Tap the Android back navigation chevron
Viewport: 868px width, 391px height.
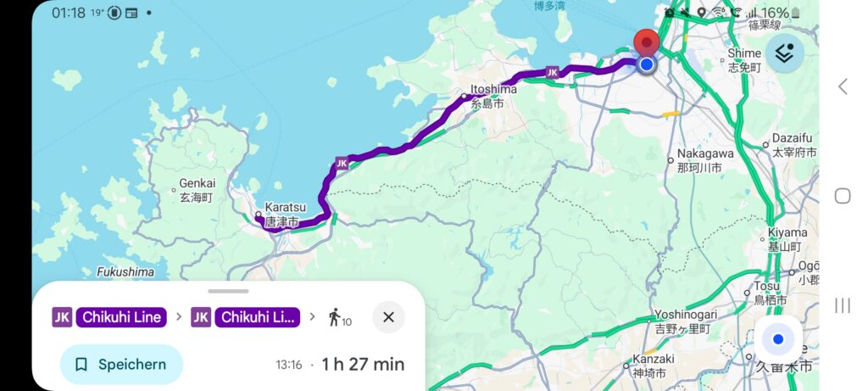[843, 87]
